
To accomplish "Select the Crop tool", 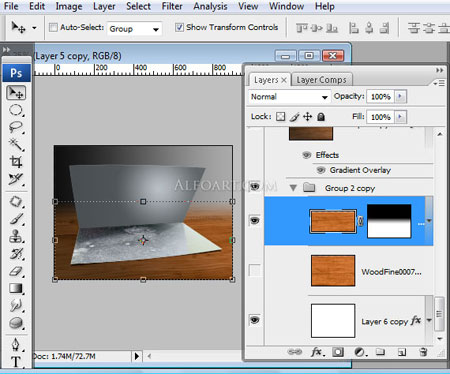I will pyautogui.click(x=16, y=162).
